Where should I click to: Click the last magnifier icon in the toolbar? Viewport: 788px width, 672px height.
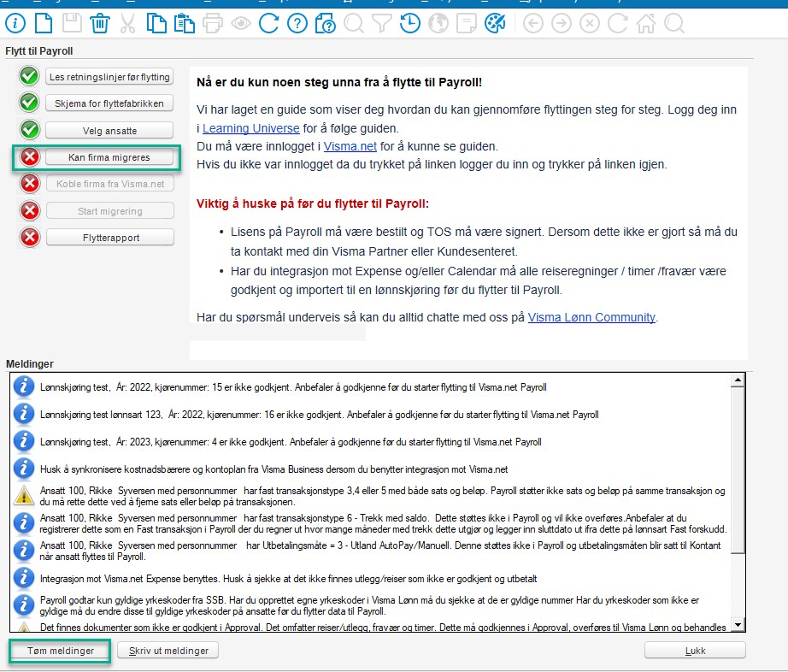[674, 23]
